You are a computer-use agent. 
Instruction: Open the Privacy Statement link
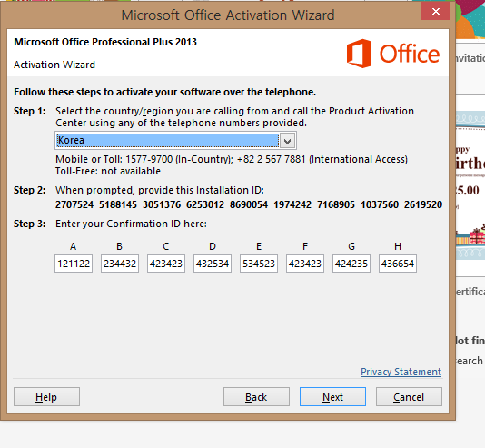tap(401, 372)
